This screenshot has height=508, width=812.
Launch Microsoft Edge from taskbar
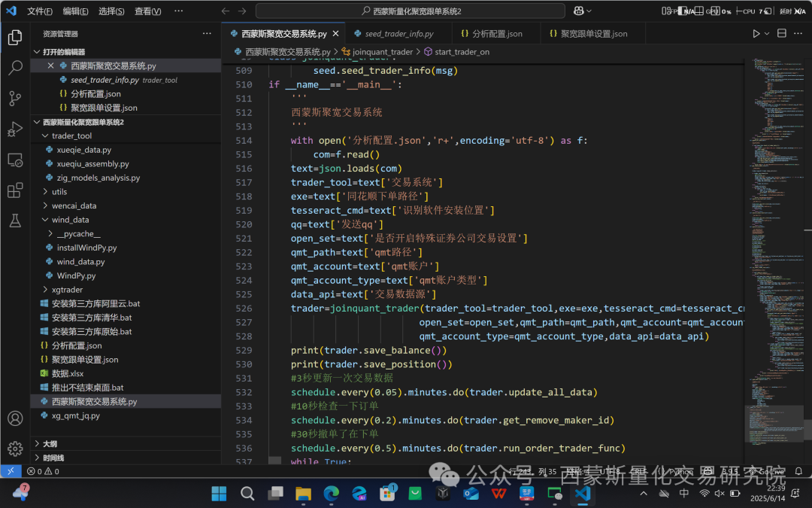332,493
